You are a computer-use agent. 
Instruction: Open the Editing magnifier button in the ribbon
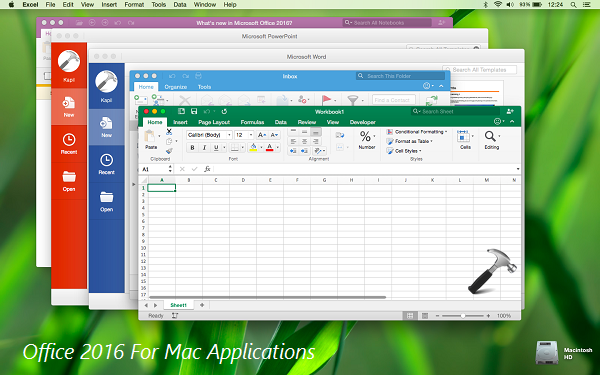pos(491,139)
